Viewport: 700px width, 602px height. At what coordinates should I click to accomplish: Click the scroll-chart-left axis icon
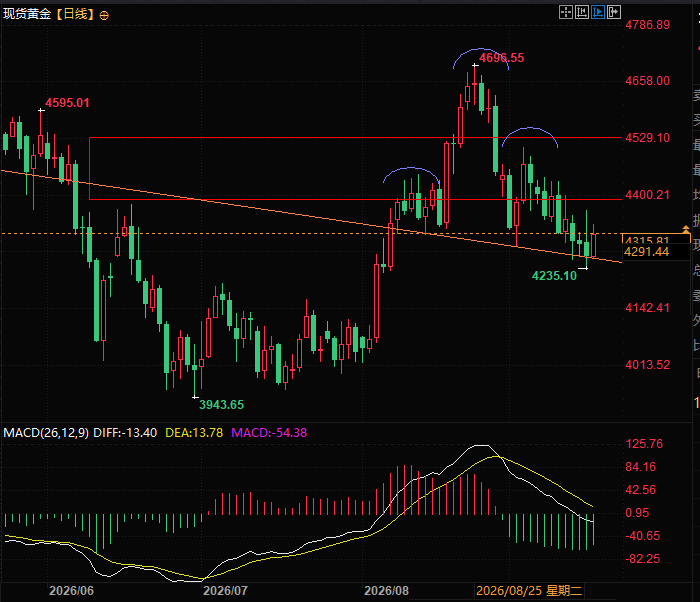point(582,12)
